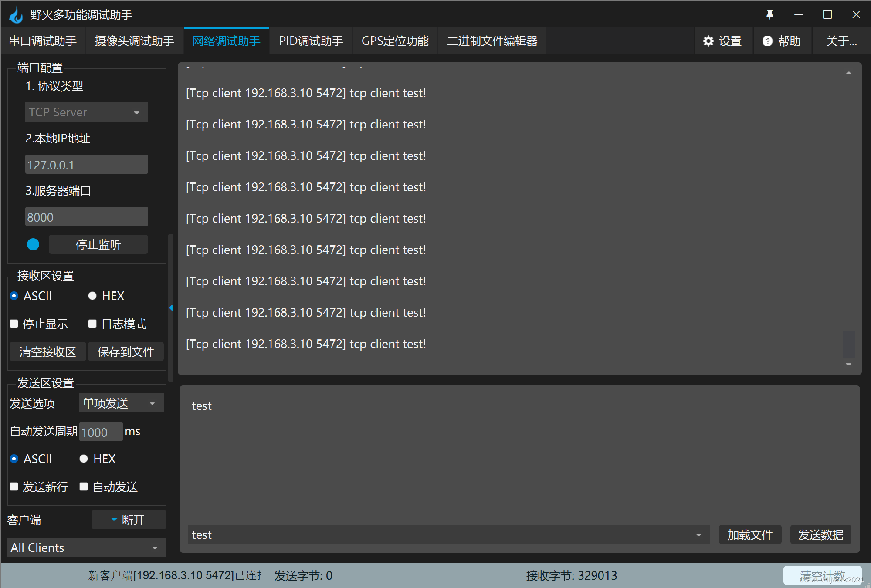The height and width of the screenshot is (588, 871).
Task: Click the 接收字节: 329013 status text
Action: [x=572, y=576]
